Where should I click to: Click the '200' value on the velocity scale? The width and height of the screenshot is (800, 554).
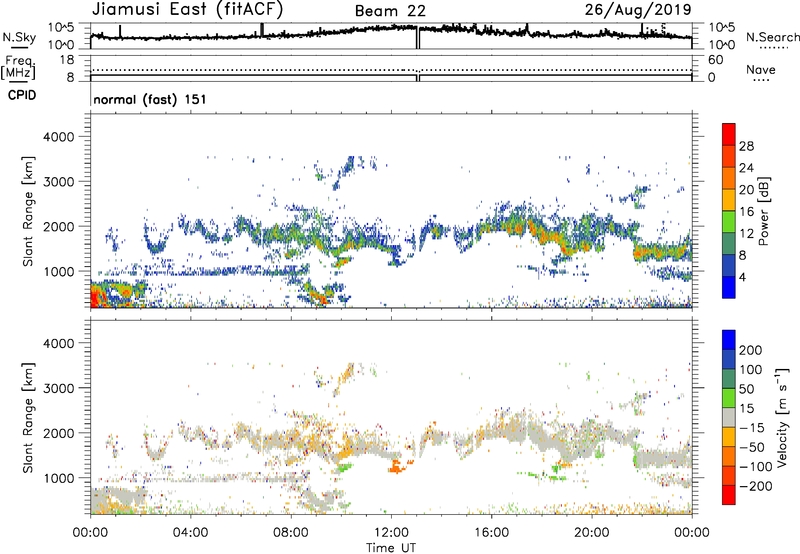751,350
